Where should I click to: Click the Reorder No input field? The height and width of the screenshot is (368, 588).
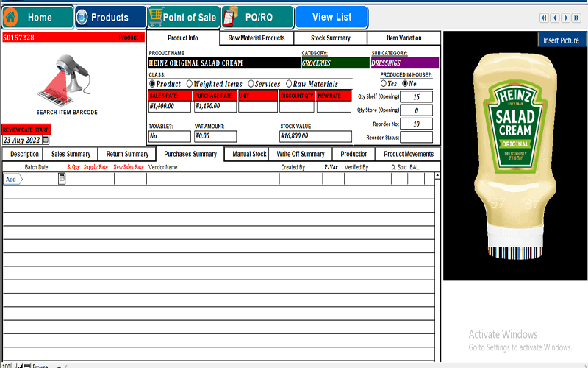(416, 124)
